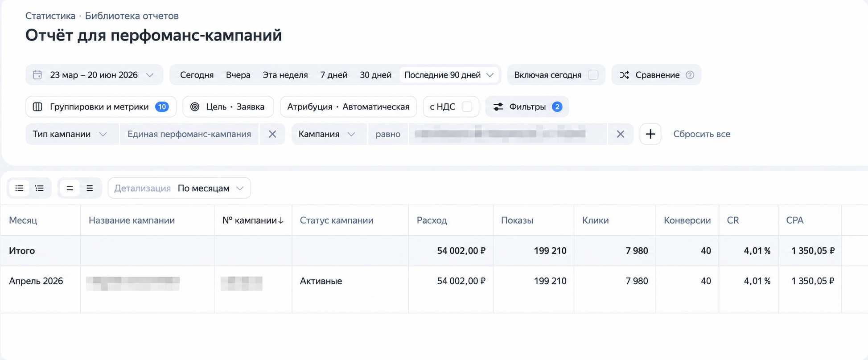Click the Сравнение shuffle arrows icon
The width and height of the screenshot is (868, 360).
point(625,75)
